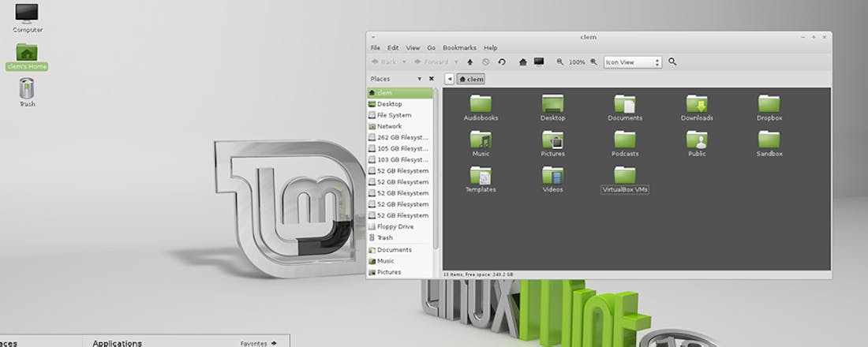Close the Places sidebar
The image size is (868, 347).
tap(431, 79)
